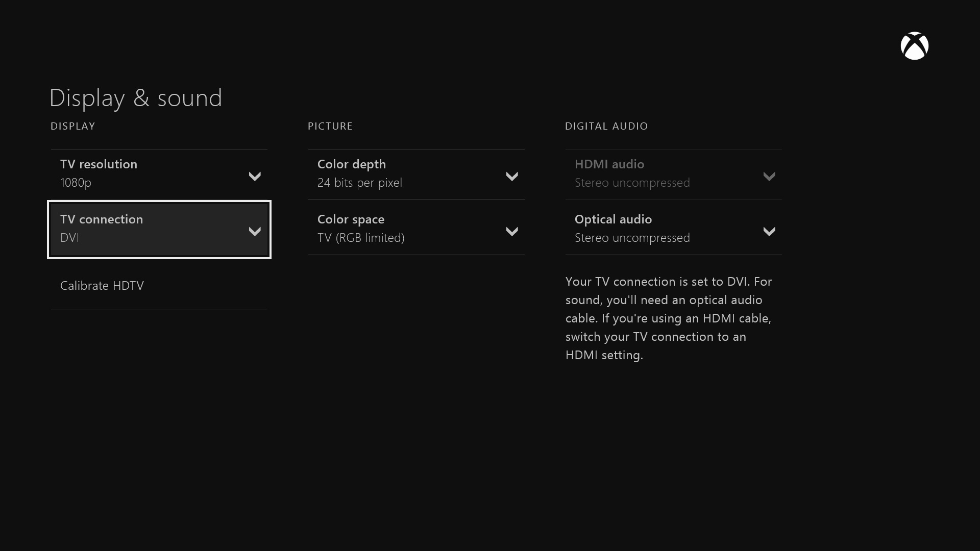Click the Xbox logo icon
980x551 pixels.
[x=914, y=46]
